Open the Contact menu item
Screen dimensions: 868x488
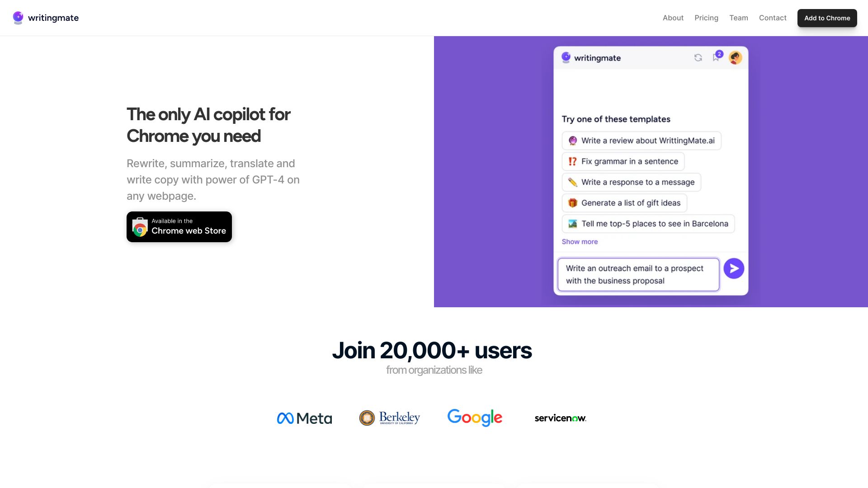[x=773, y=18]
